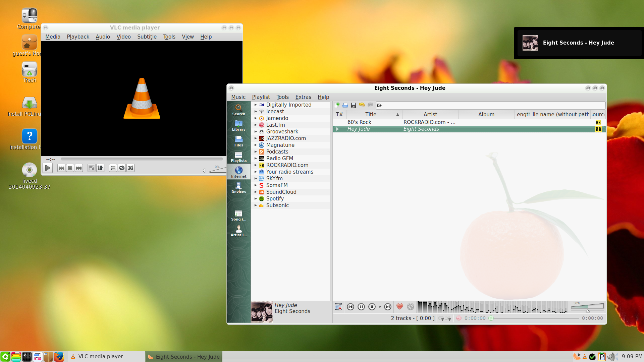Click the Firefox icon in taskbar

(x=59, y=357)
